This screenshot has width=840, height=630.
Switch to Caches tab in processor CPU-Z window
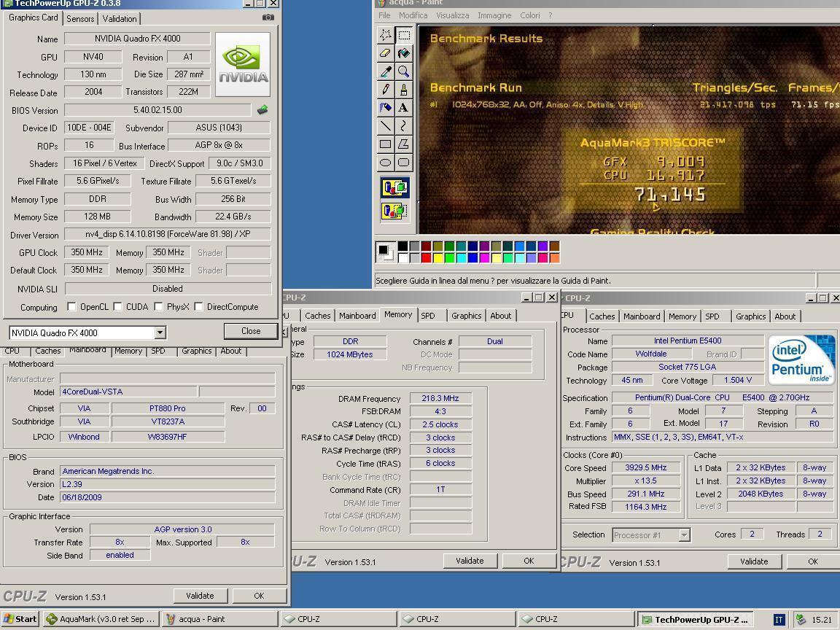point(602,316)
